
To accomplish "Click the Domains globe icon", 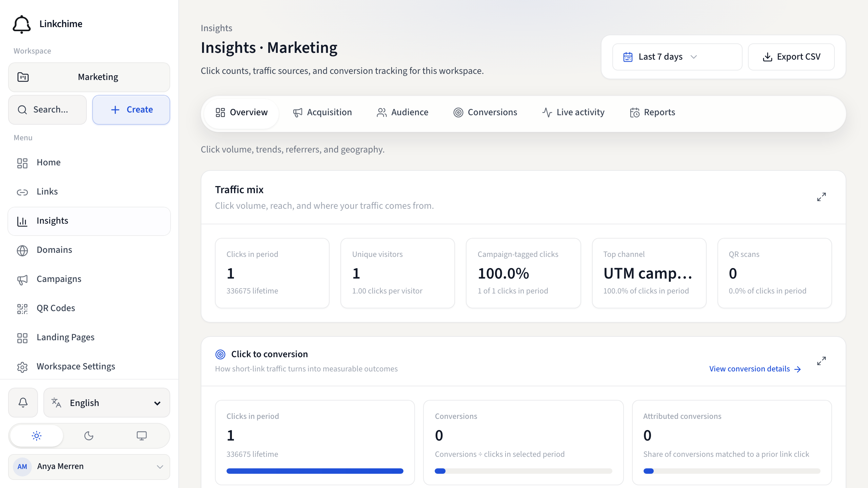I will pos(22,250).
